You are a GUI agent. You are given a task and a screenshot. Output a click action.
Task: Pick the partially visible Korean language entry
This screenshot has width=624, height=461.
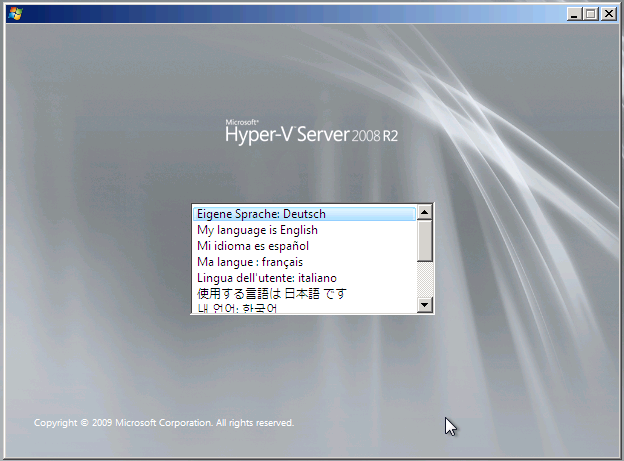(x=237, y=308)
